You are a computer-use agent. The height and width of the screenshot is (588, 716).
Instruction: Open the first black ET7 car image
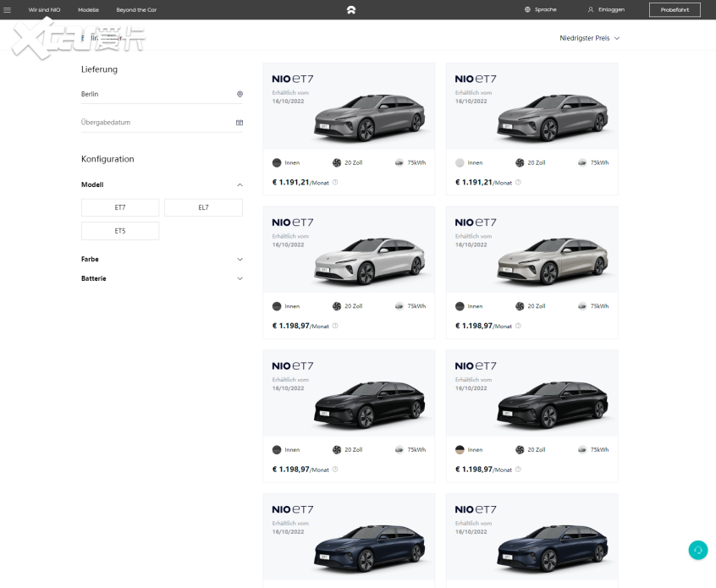370,404
